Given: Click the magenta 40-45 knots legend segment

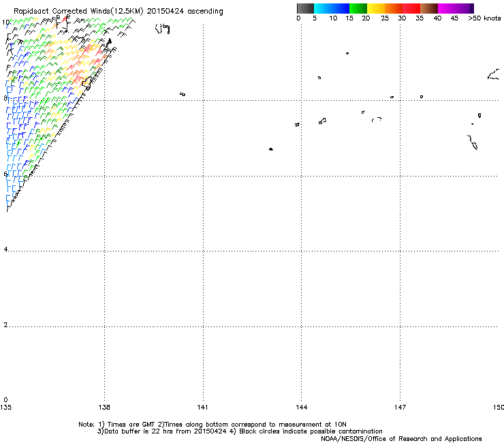Looking at the screenshot, I should (447, 8).
